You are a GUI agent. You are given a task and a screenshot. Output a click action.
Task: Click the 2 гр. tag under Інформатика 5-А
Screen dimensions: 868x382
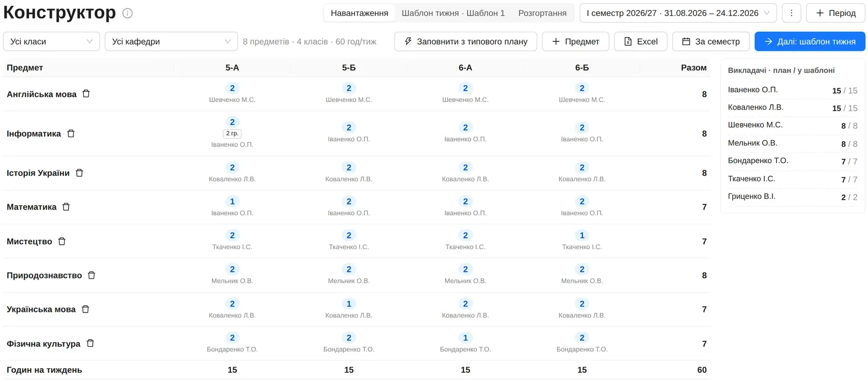[232, 133]
